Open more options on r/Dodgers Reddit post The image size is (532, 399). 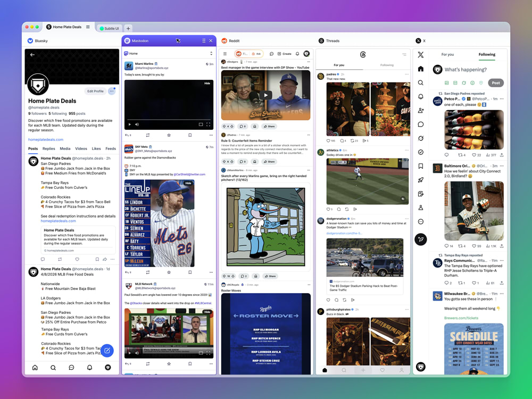(309, 62)
